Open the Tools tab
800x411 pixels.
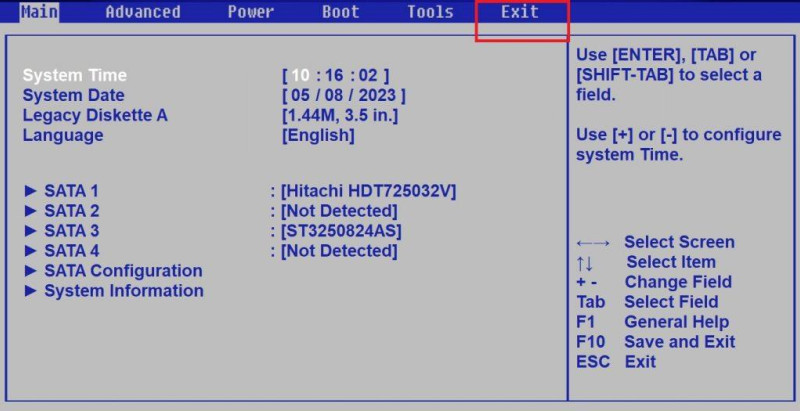430,12
